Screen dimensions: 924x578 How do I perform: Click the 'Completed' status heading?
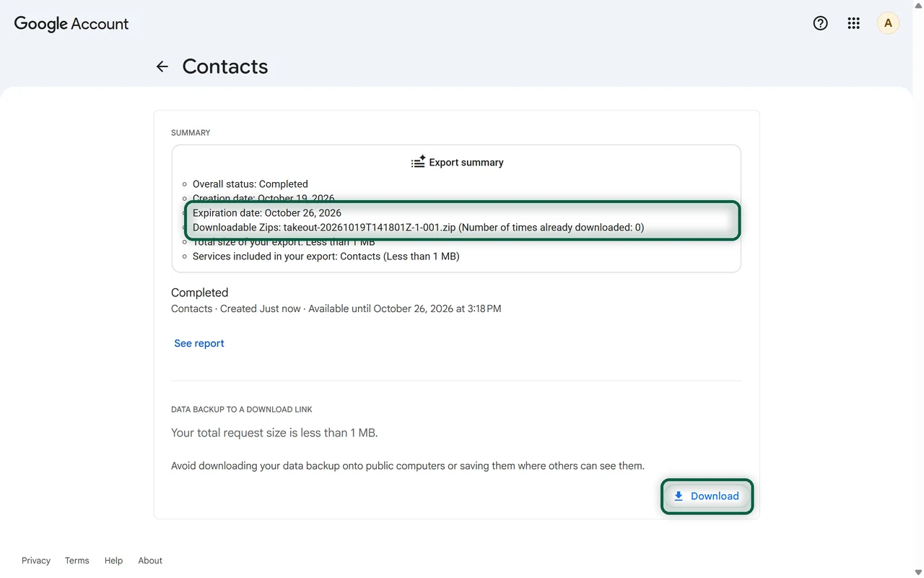199,293
